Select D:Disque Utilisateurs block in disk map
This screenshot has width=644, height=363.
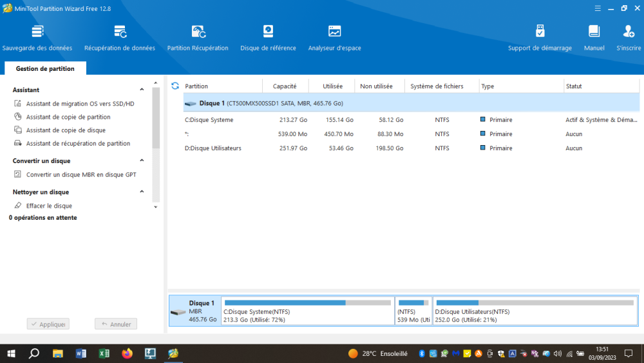(535, 311)
